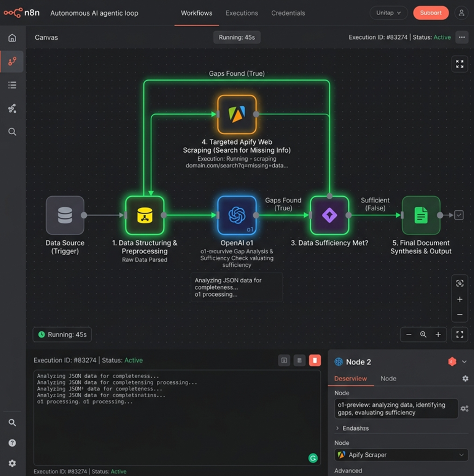Click the Node 2 panel title
Screen dimensions: 474x476
[359, 362]
